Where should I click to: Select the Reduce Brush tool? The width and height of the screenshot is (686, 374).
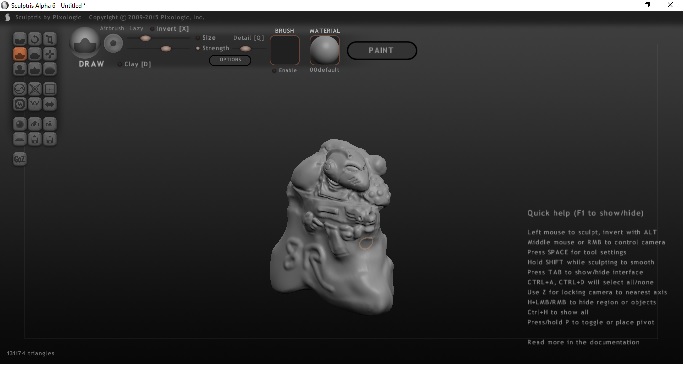click(x=20, y=89)
